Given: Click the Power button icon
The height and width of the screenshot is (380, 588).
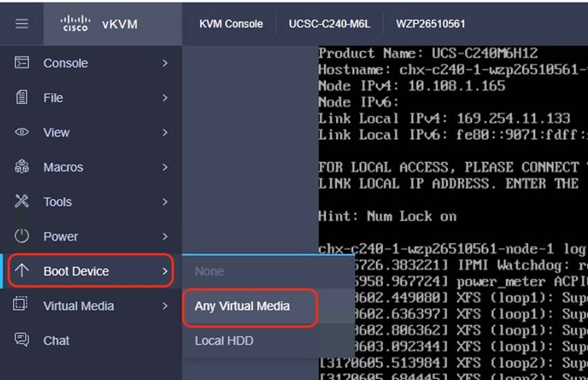Looking at the screenshot, I should point(21,236).
